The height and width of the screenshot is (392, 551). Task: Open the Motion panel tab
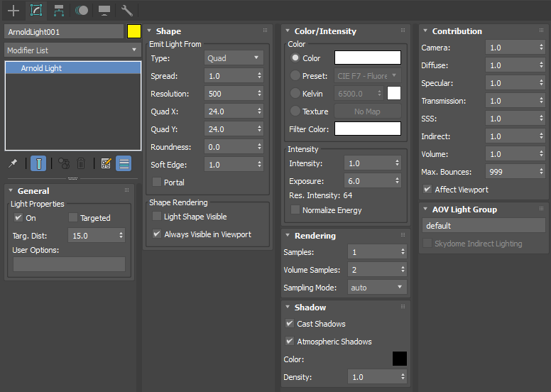pyautogui.click(x=82, y=11)
